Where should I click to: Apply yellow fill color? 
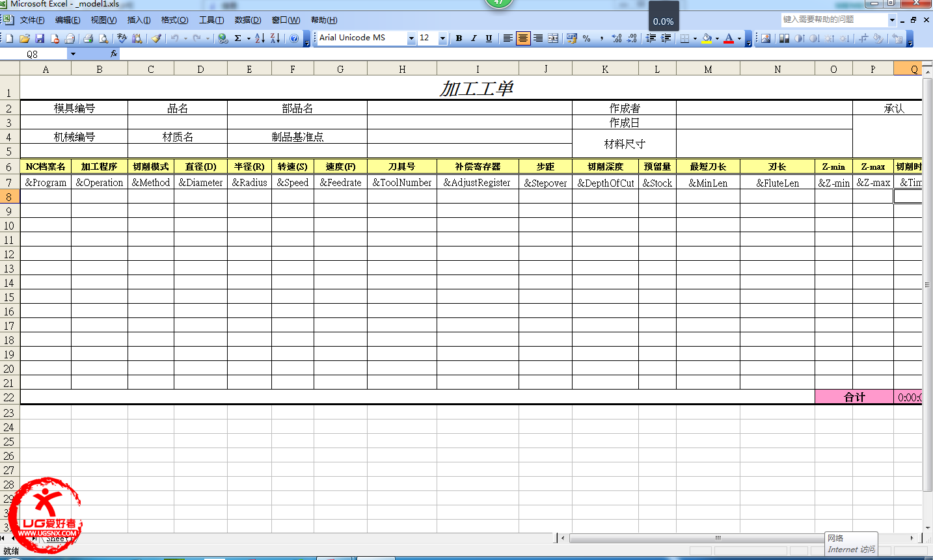tap(707, 38)
